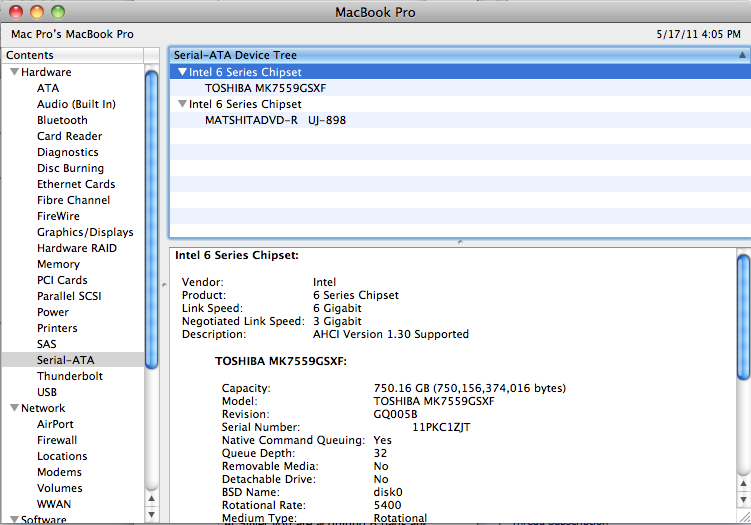Click the TOSHIBA MK7559GSXF details heading
This screenshot has height=525, width=751.
click(281, 361)
